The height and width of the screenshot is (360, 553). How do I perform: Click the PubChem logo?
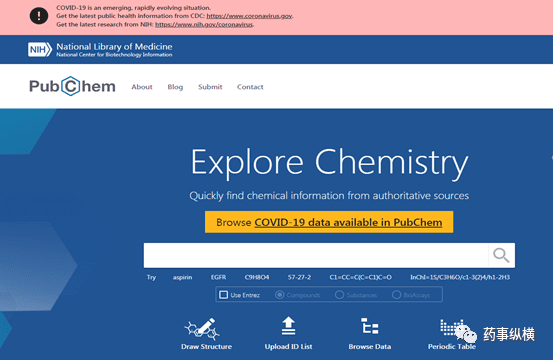tap(72, 86)
